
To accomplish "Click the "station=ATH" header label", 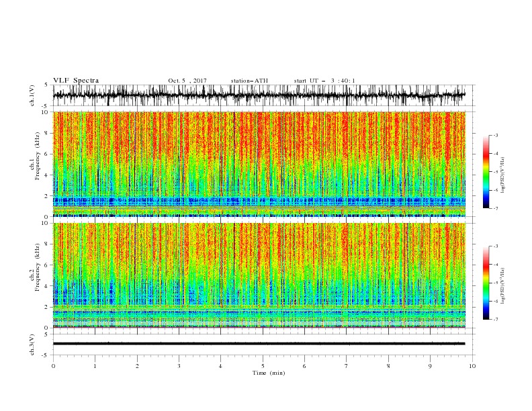I will 249,81.
